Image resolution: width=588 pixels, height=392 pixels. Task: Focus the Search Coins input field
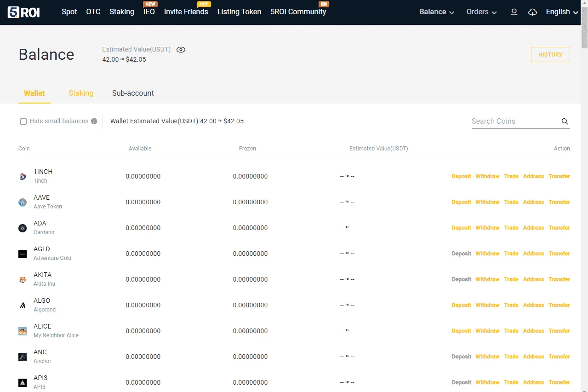(515, 121)
